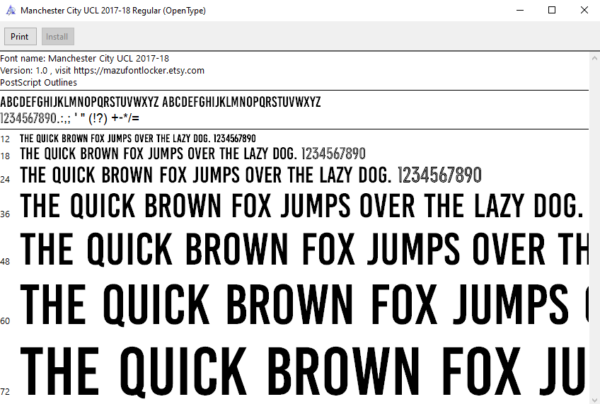600x404 pixels.
Task: Close the font viewer window
Action: pyautogui.click(x=584, y=10)
